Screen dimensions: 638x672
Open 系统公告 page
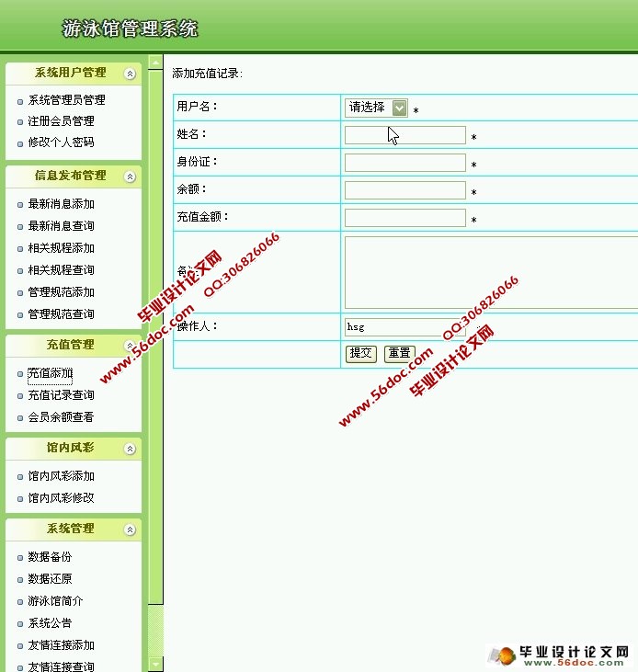50,623
